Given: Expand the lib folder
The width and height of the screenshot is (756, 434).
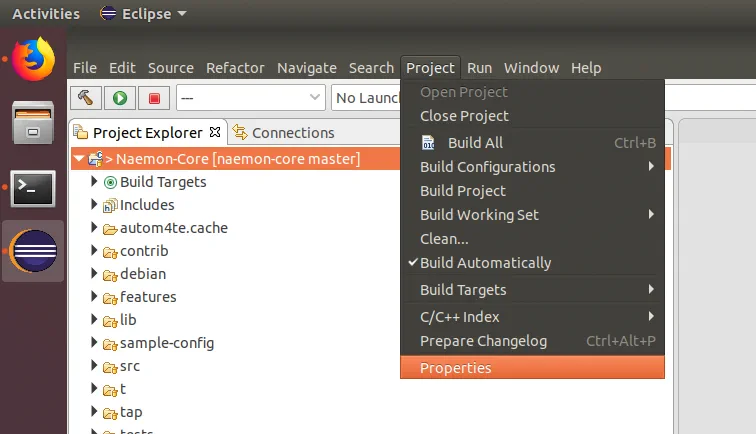Looking at the screenshot, I should pos(94,319).
